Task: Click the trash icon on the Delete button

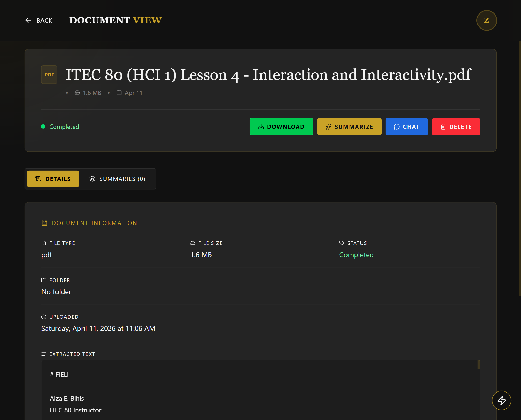Action: tap(443, 127)
